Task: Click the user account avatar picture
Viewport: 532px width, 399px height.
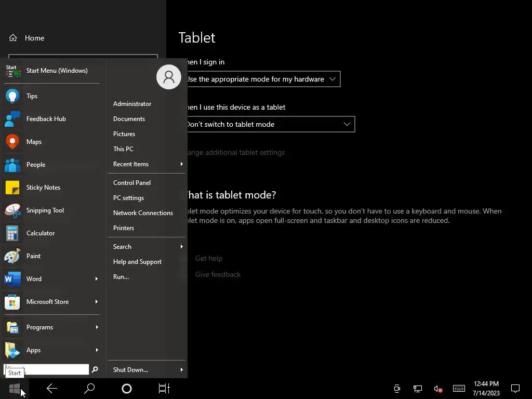Action: [169, 77]
